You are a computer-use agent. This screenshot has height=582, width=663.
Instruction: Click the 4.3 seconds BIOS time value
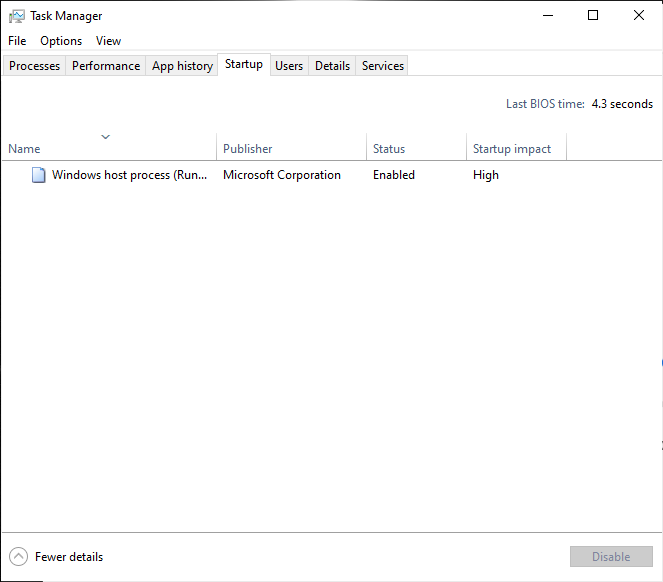tap(622, 104)
